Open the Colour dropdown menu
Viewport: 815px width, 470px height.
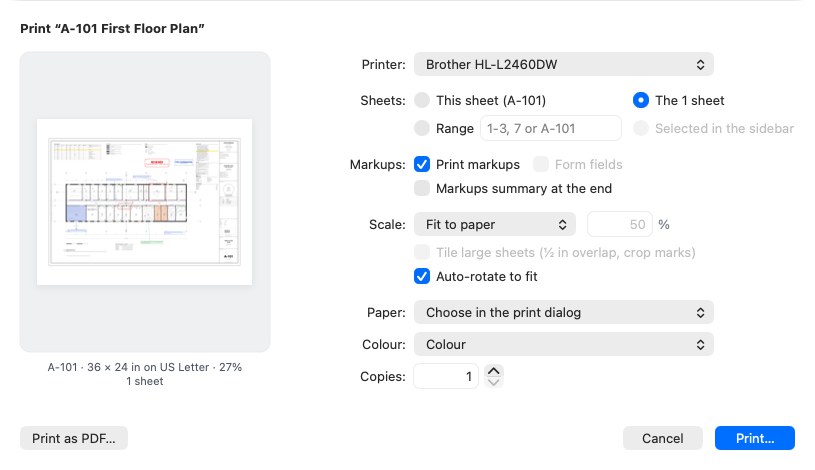[x=563, y=345]
